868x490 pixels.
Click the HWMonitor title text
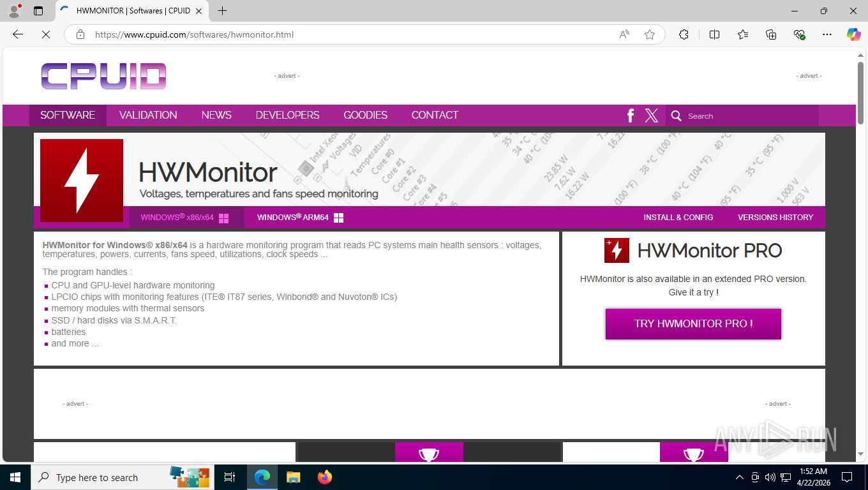pos(208,172)
